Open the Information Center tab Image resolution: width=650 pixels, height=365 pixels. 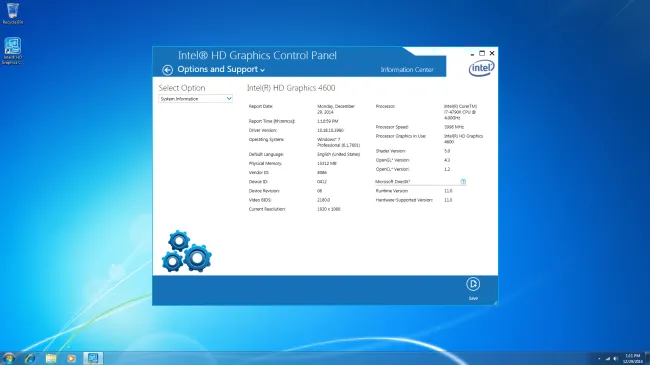coord(407,70)
